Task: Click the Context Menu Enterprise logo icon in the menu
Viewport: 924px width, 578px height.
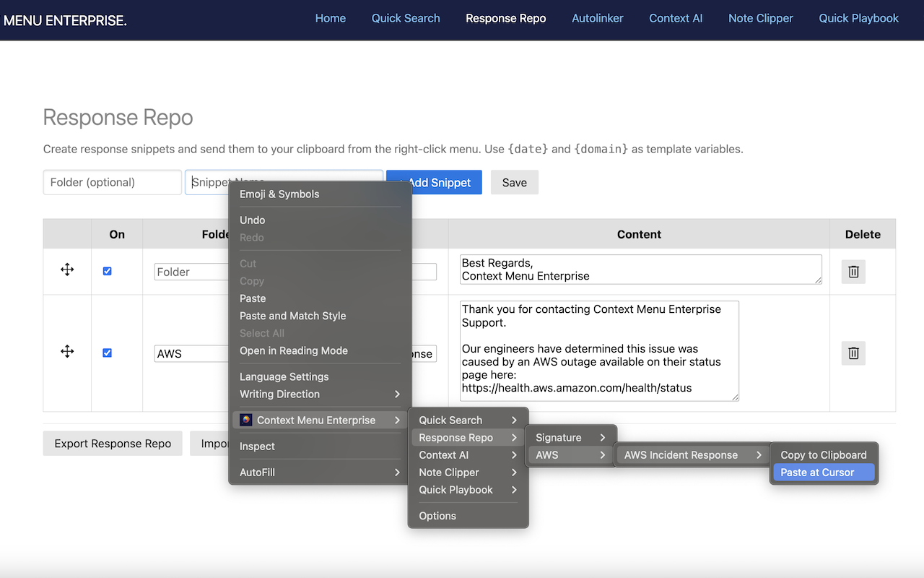Action: point(246,420)
